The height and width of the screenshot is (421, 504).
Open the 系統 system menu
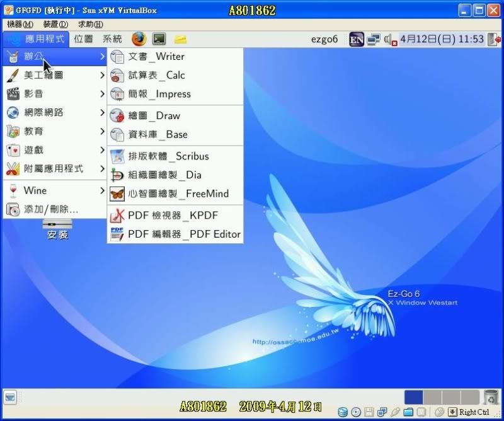pyautogui.click(x=112, y=39)
